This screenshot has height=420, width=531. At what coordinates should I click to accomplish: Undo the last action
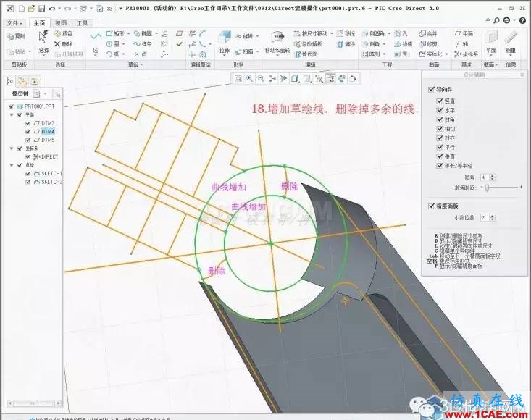pyautogui.click(x=52, y=9)
